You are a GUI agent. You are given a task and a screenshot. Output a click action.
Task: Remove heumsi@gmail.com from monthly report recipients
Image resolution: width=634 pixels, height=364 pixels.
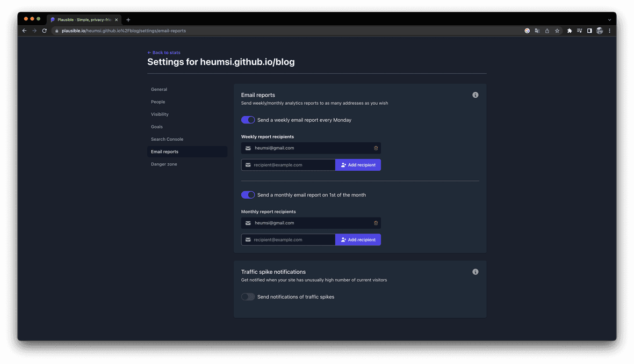point(376,223)
